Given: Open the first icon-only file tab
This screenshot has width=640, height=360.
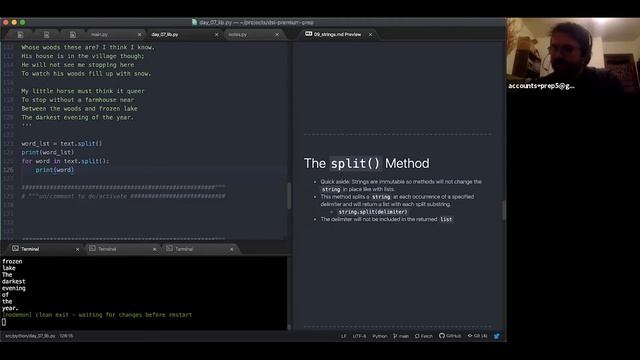Looking at the screenshot, I should [20, 35].
